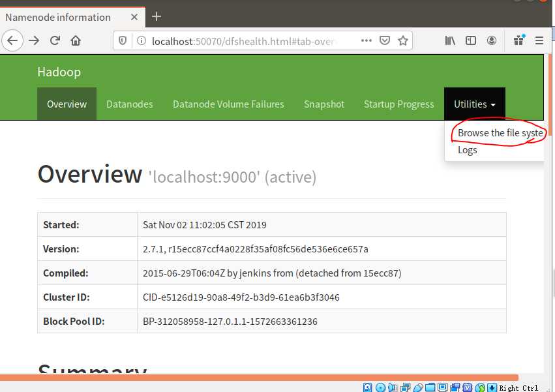Click the Compiled by jenkins value cell
The image size is (555, 392).
322,273
